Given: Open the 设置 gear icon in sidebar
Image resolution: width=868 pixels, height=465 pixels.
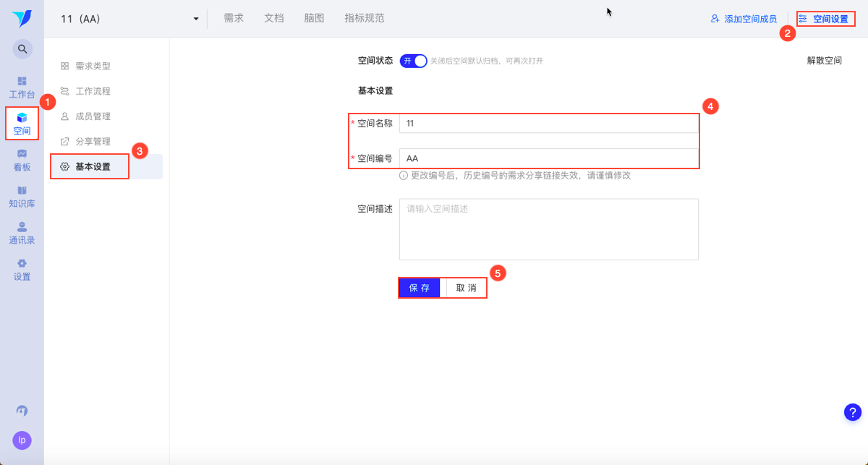Looking at the screenshot, I should (x=22, y=263).
